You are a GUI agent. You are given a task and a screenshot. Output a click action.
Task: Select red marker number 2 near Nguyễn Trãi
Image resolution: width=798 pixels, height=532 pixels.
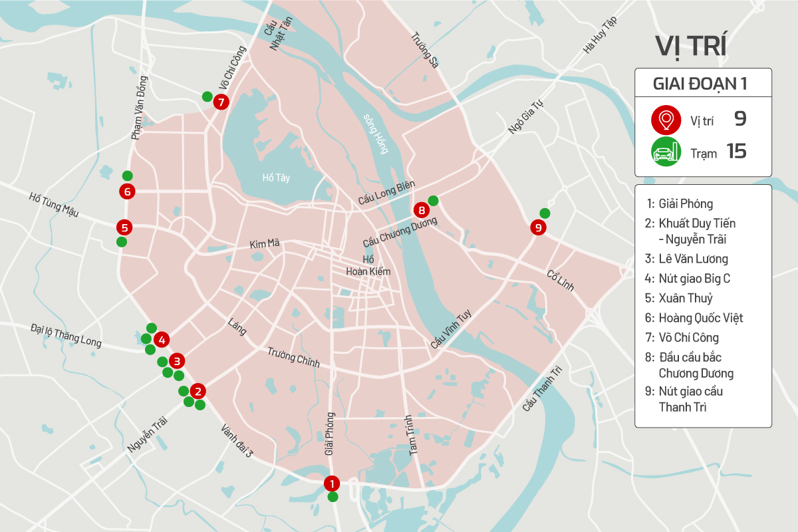coord(197,391)
